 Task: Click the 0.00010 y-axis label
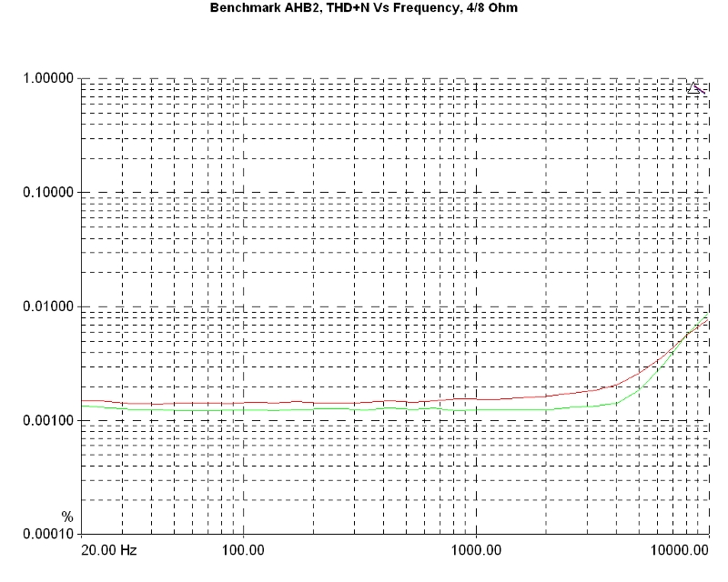48,534
